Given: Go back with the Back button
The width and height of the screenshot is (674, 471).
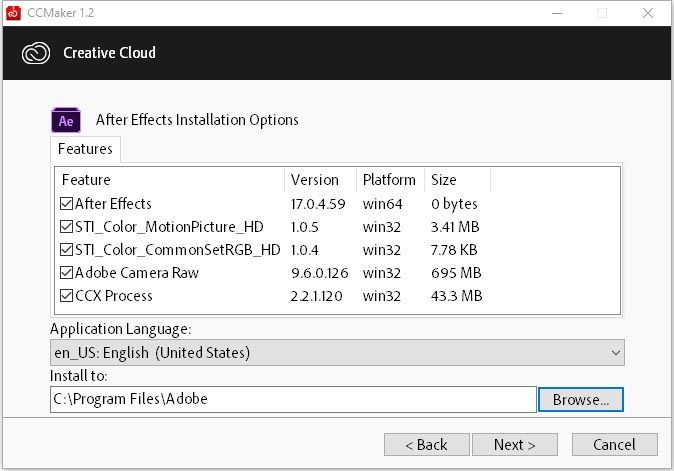Looking at the screenshot, I should point(425,444).
